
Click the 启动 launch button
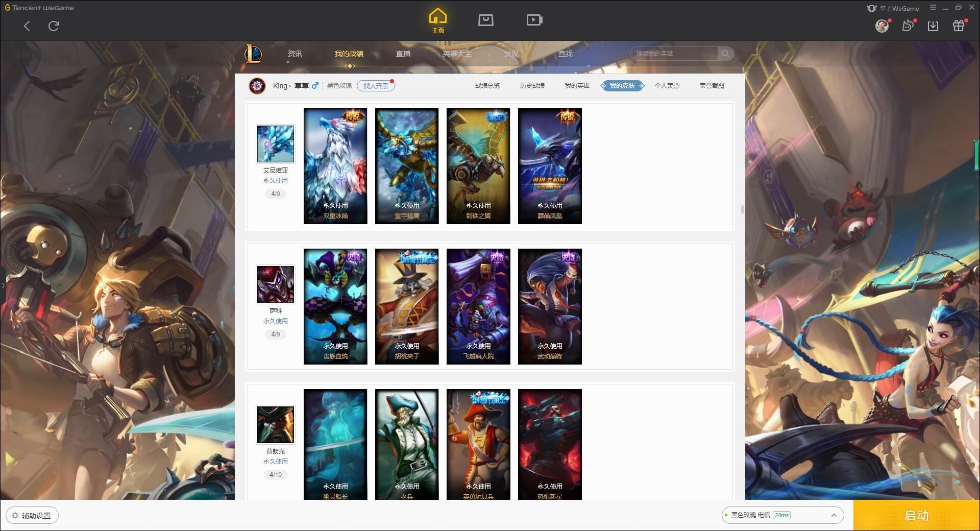tap(916, 516)
